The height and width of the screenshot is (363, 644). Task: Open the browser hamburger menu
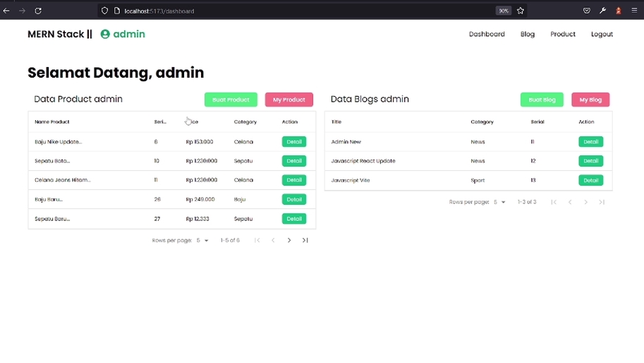(634, 11)
